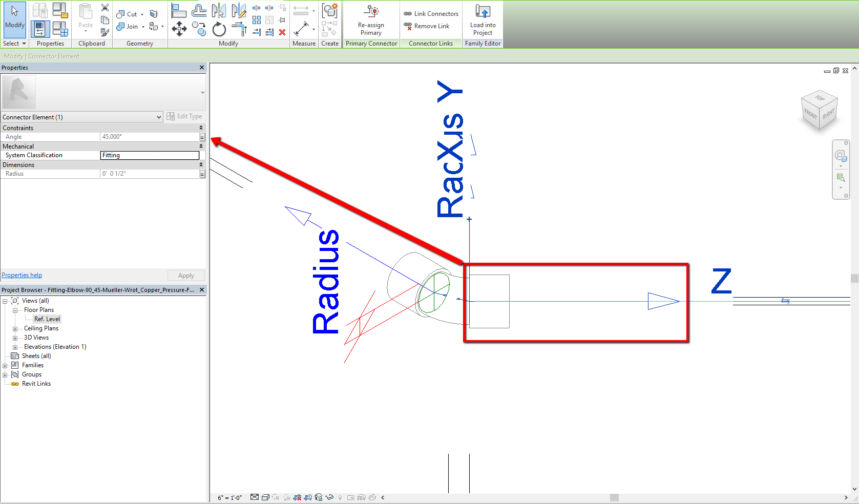This screenshot has width=859, height=504.
Task: Toggle Temporary Hide/Isolate glasses icon
Action: tap(329, 497)
